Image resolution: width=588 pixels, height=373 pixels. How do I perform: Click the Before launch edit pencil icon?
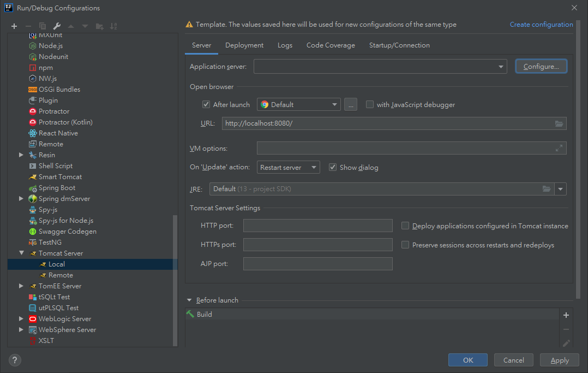pyautogui.click(x=566, y=343)
